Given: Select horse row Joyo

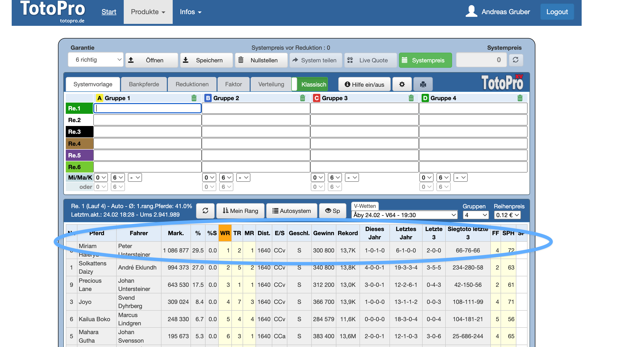Looking at the screenshot, I should 296,302.
